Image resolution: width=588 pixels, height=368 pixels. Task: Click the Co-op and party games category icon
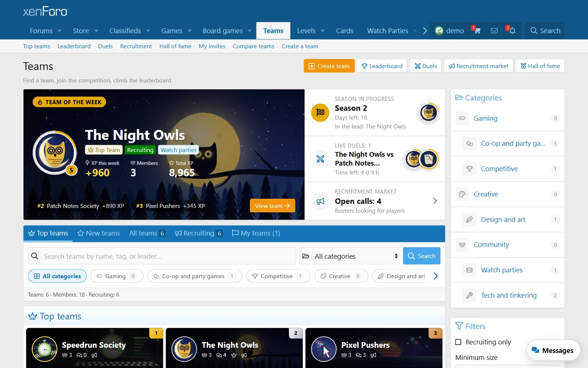click(x=470, y=144)
